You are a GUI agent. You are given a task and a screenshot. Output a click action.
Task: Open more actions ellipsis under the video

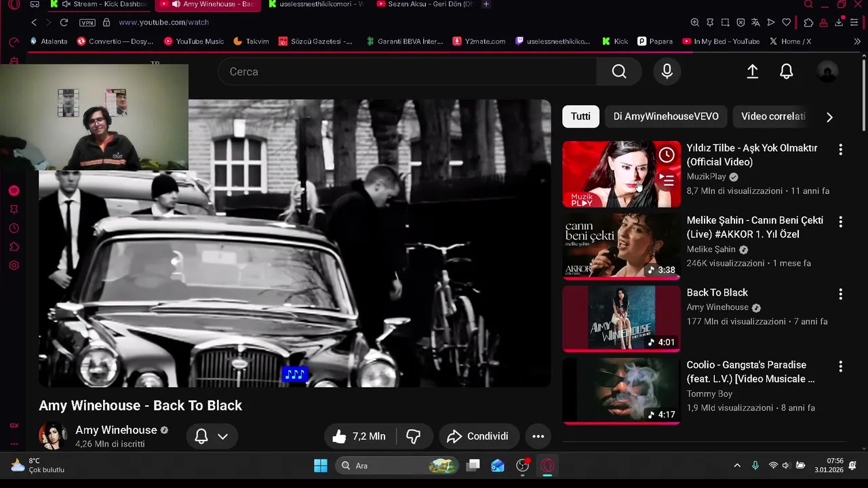pyautogui.click(x=538, y=436)
